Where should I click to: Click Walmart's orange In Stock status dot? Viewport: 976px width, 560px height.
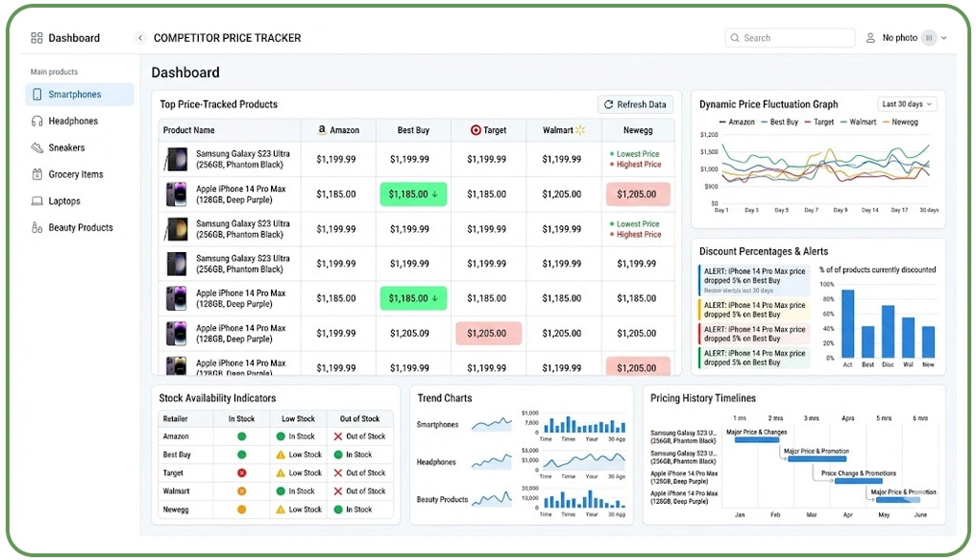tap(242, 491)
